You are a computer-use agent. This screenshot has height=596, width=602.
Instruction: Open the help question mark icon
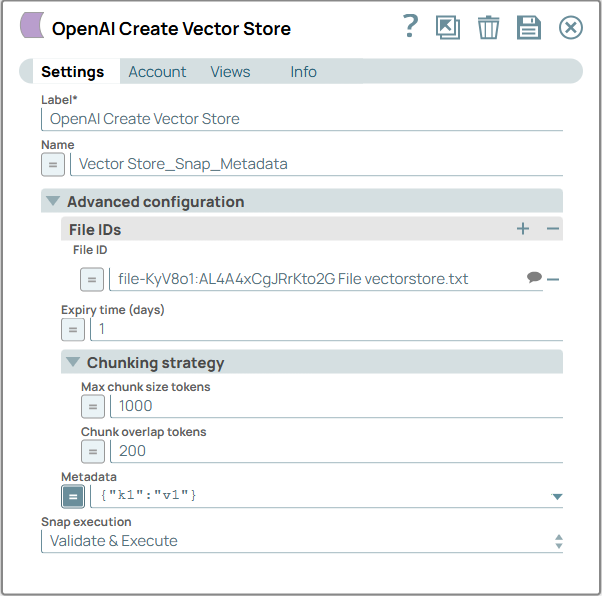[x=410, y=26]
